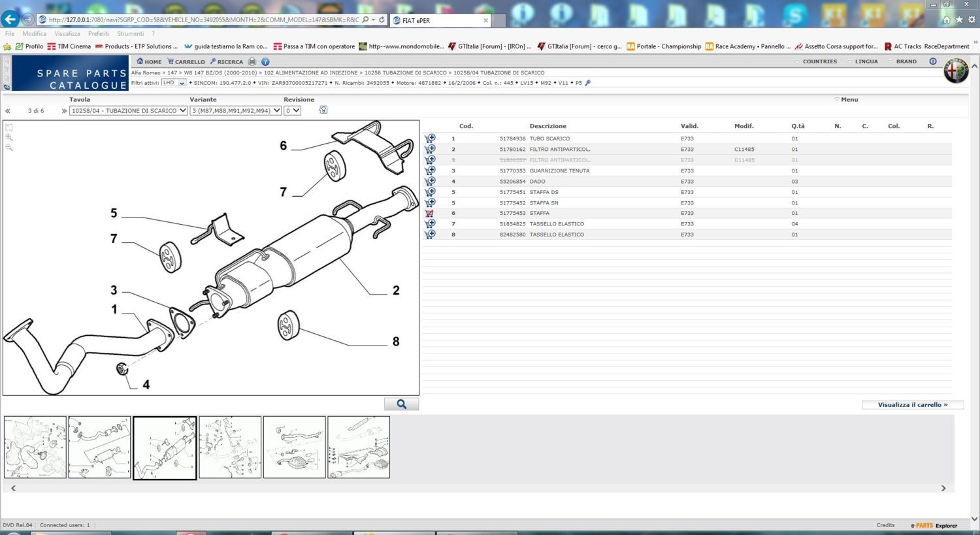Select the first table thumbnail
The width and height of the screenshot is (980, 535).
click(35, 447)
